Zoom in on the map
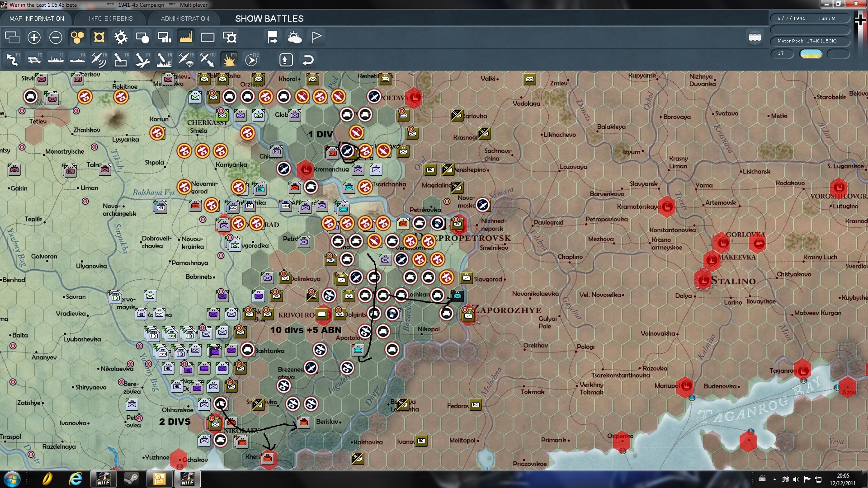 pyautogui.click(x=34, y=37)
